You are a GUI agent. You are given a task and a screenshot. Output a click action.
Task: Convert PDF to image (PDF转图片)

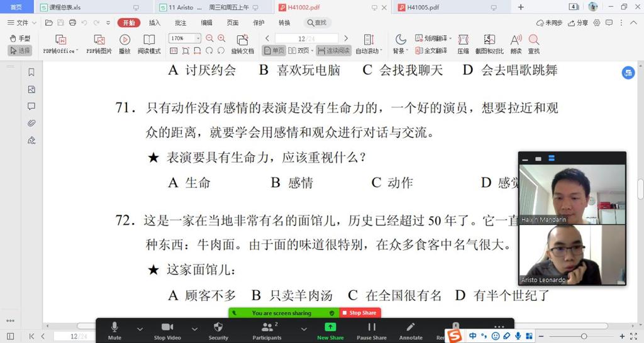99,45
